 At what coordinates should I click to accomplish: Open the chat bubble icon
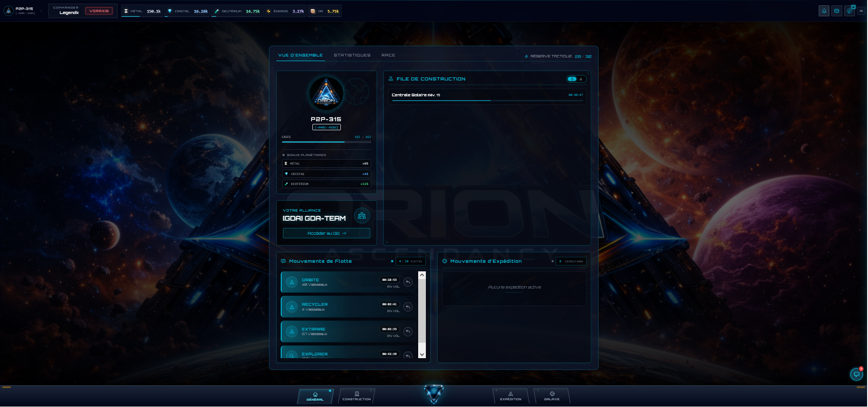click(856, 374)
